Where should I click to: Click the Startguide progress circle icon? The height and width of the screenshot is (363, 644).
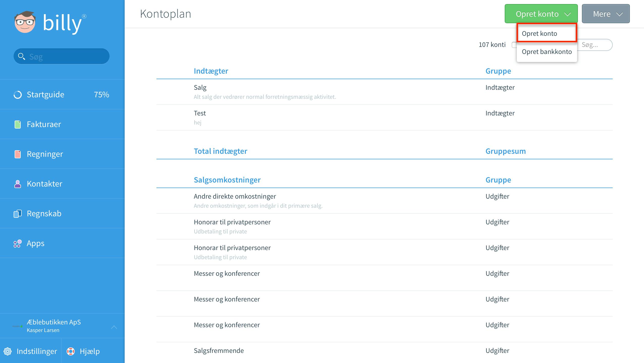17,95
